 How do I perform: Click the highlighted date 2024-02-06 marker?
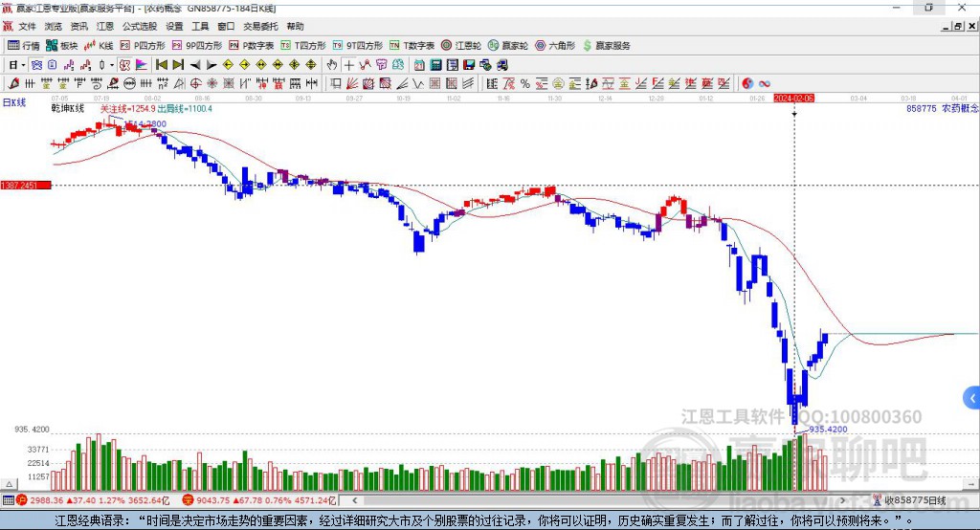[x=793, y=99]
